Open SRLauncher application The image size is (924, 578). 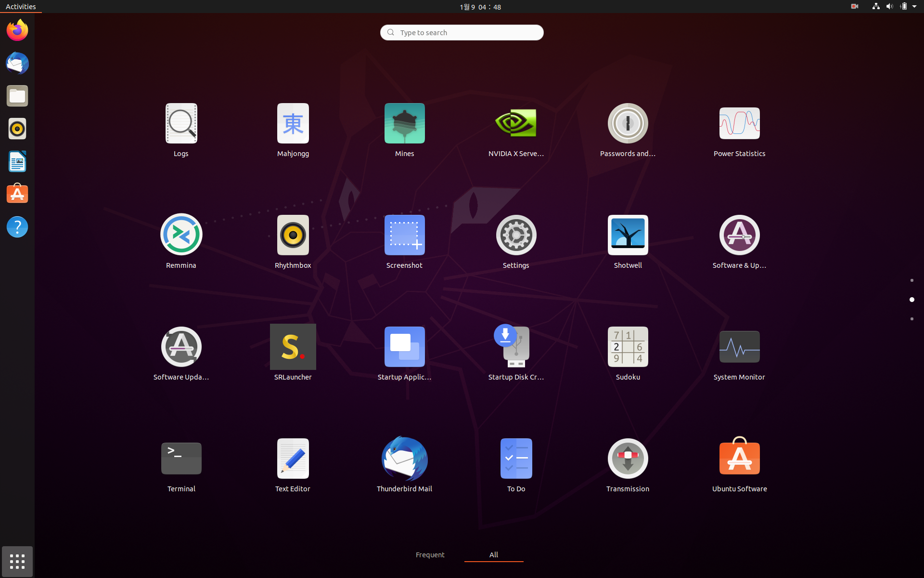point(293,354)
